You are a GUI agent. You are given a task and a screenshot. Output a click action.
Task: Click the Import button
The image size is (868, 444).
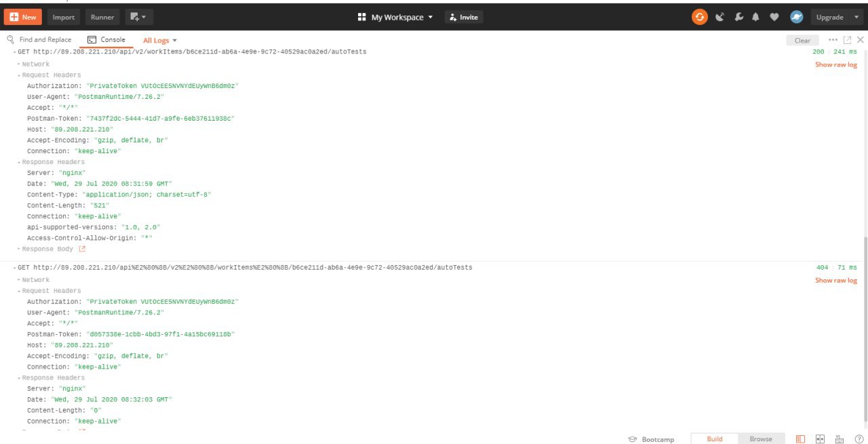point(64,17)
